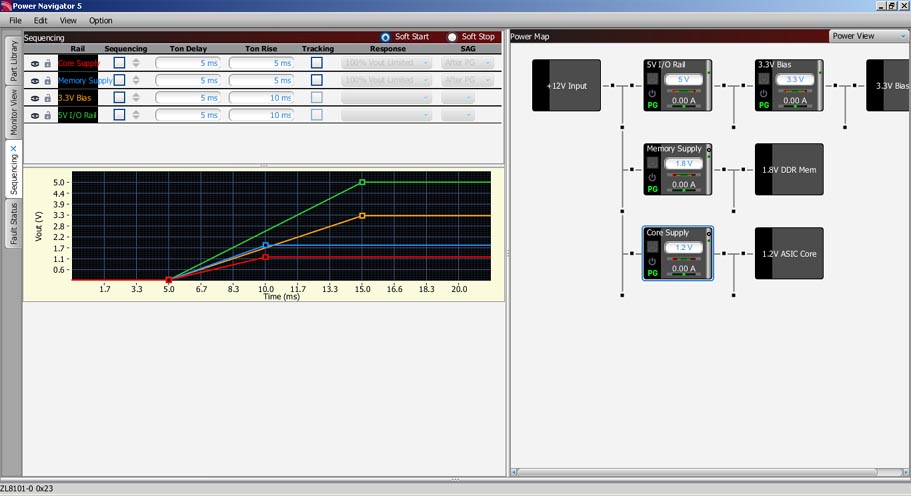Edit 1.8 V voltage field on Memory Supply block
Screen dimensions: 911x496
683,164
